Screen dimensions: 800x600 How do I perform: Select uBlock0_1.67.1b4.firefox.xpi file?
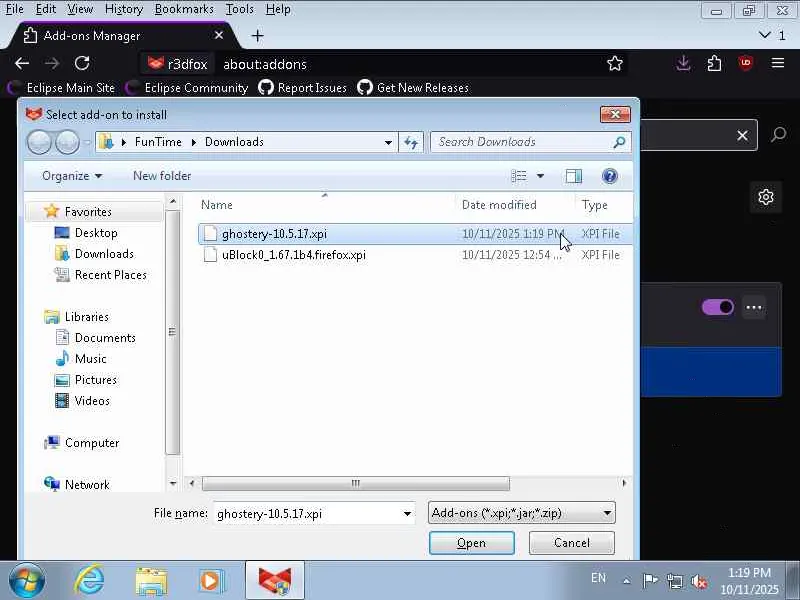(x=414, y=255)
